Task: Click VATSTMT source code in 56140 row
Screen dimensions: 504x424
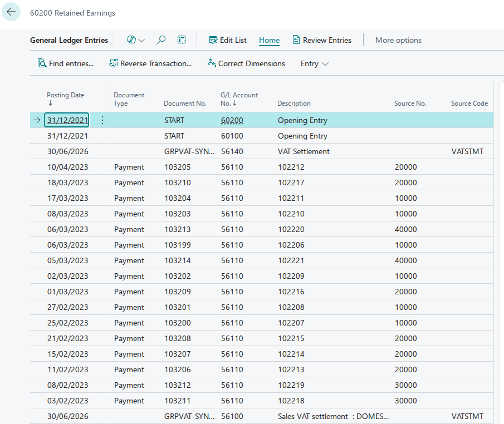Action: click(467, 151)
